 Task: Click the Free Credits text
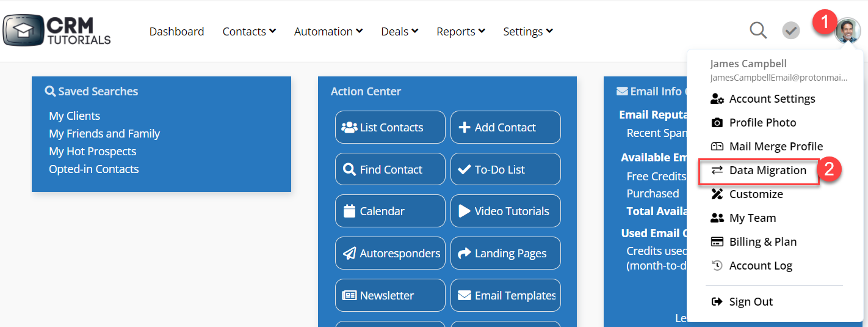(x=656, y=176)
